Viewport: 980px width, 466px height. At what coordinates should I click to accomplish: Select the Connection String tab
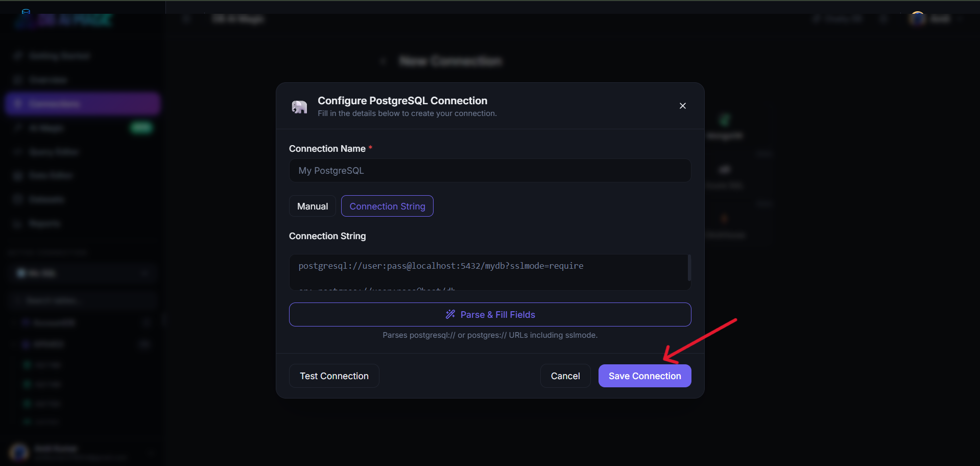(387, 206)
